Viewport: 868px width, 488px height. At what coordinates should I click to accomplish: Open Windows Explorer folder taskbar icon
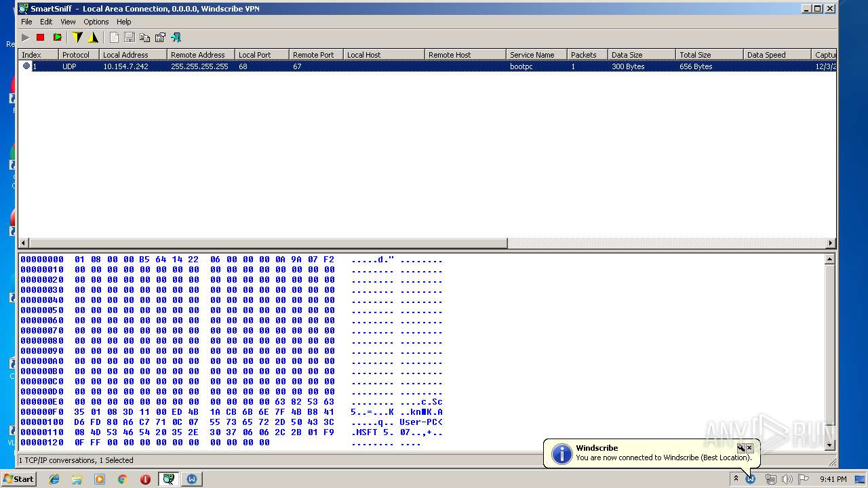pyautogui.click(x=77, y=479)
